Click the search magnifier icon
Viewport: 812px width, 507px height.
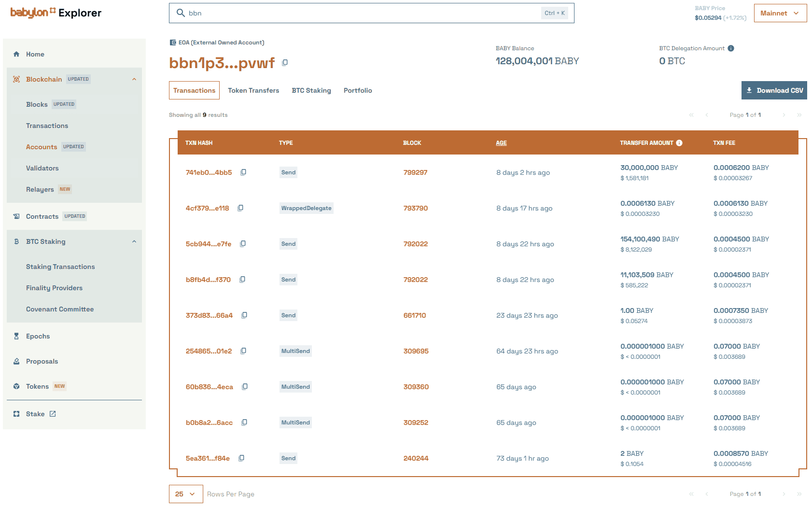click(x=181, y=13)
